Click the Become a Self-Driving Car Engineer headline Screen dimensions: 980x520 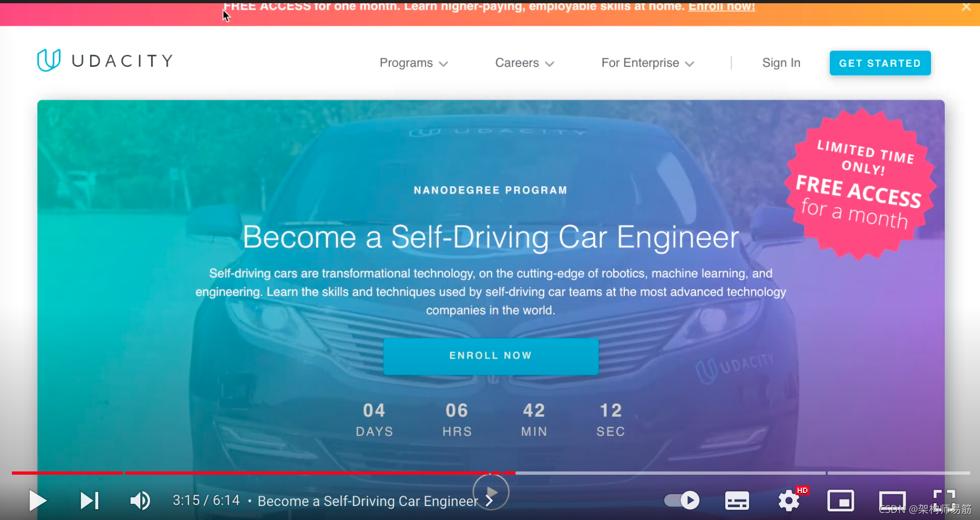(491, 237)
